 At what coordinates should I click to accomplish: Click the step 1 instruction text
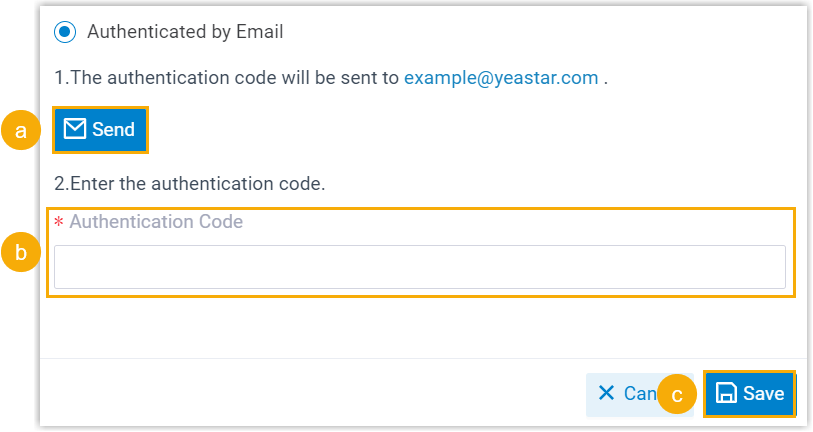tap(227, 78)
